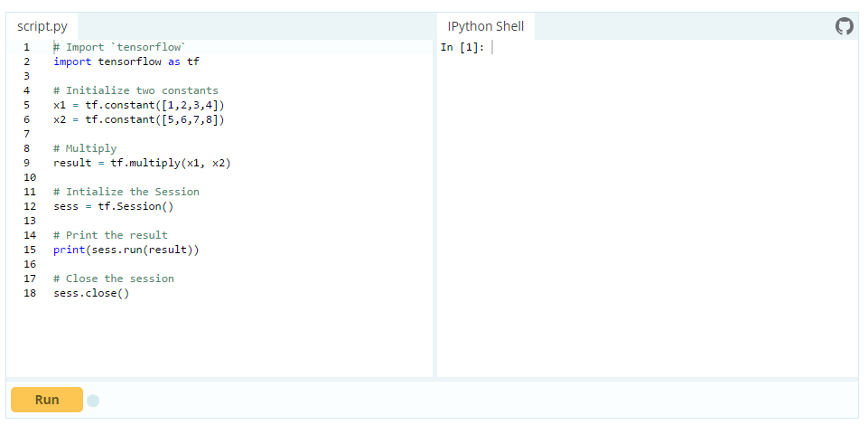Click the x1 tf.constant([1,2,3,4]) line
868x425 pixels.
[x=138, y=105]
